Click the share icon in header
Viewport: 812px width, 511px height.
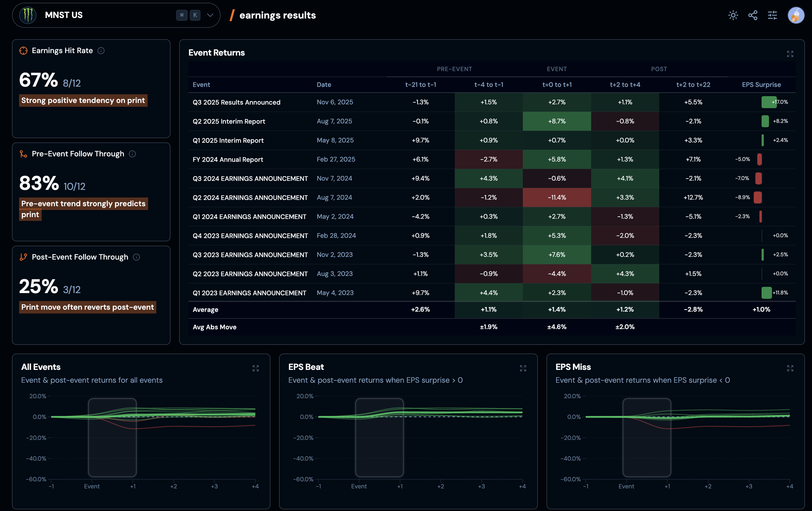coord(753,15)
